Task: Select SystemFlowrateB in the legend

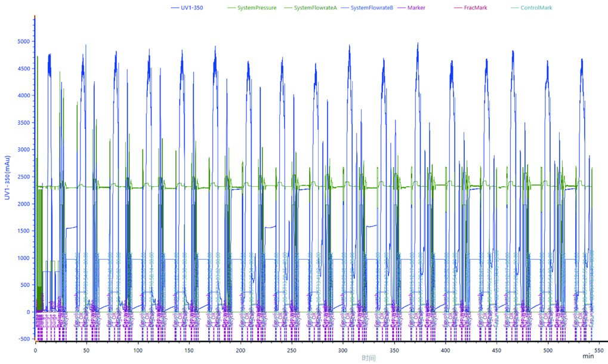Action: [x=367, y=8]
